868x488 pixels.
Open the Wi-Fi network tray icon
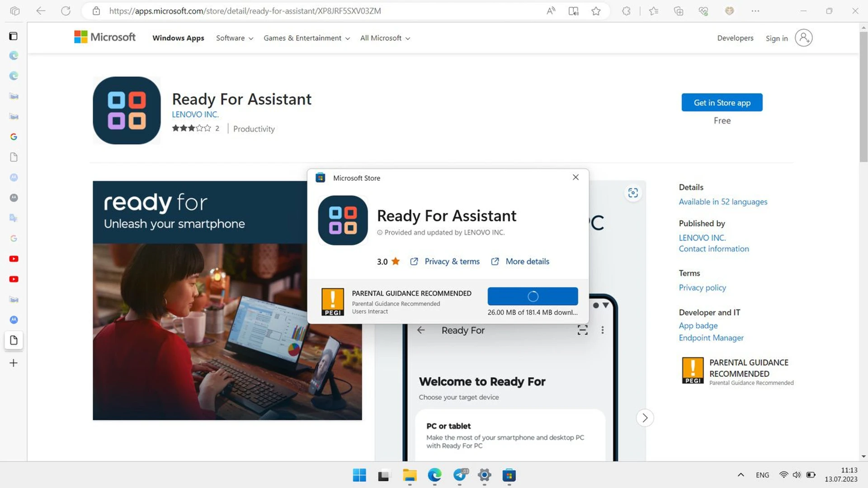tap(783, 475)
